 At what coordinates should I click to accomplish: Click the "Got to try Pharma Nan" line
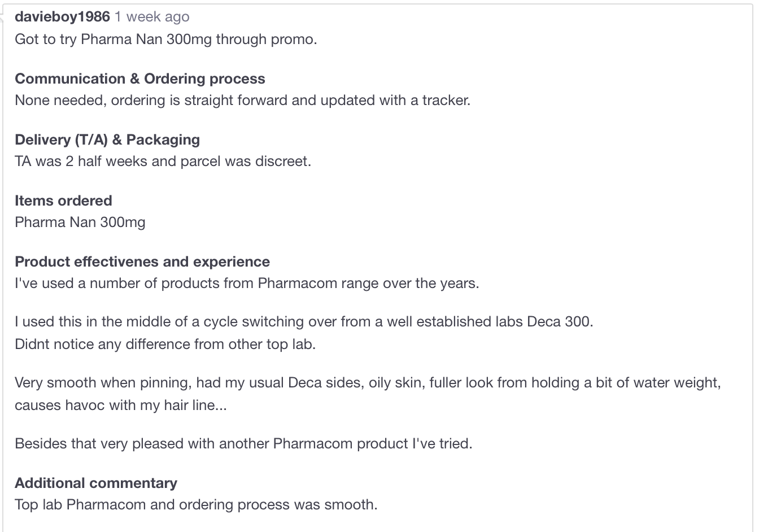point(165,39)
